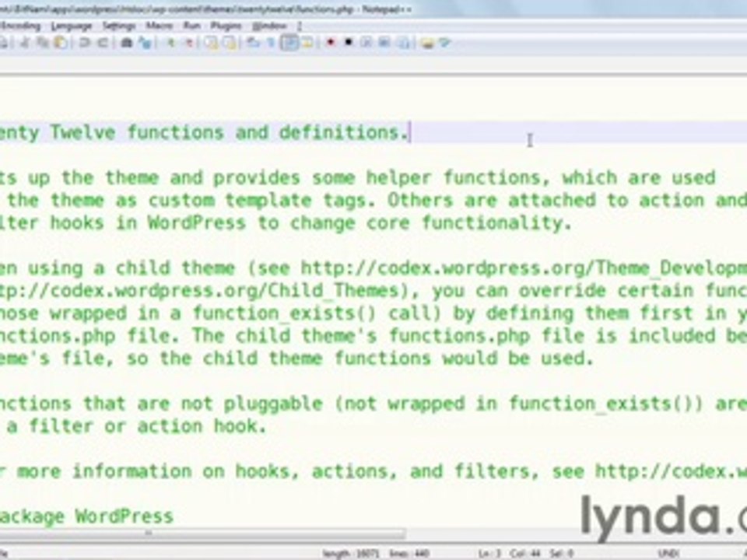Toggle the highlighted Indent guide button
This screenshot has width=747, height=560.
[x=289, y=43]
